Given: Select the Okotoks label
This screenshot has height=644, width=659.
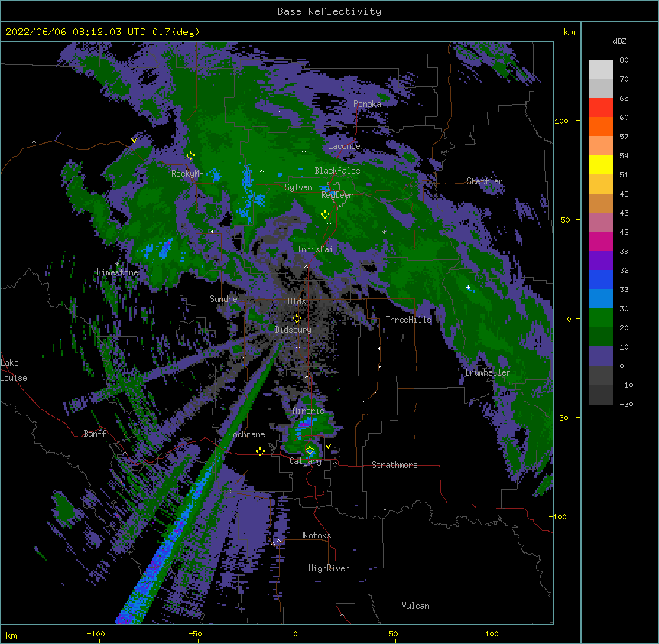Looking at the screenshot, I should pyautogui.click(x=315, y=535).
